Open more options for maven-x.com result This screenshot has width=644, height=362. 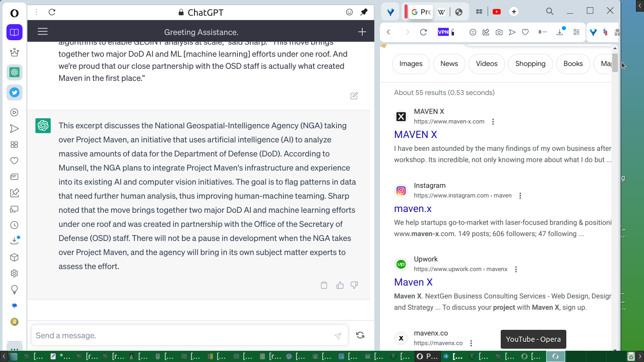[x=493, y=121]
